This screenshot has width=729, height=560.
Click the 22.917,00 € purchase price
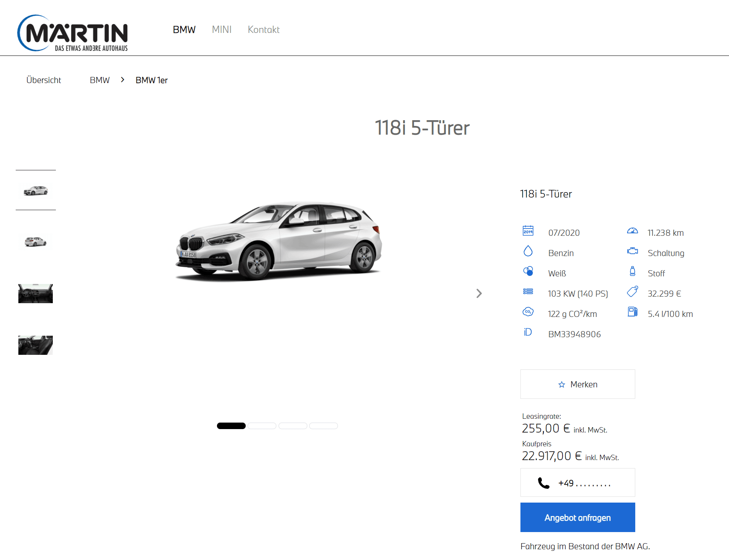pos(551,456)
